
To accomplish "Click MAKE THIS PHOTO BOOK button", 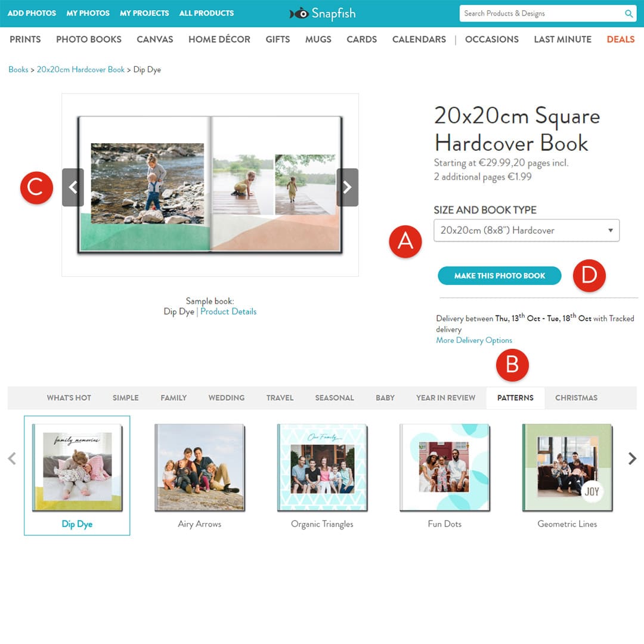I will coord(499,275).
